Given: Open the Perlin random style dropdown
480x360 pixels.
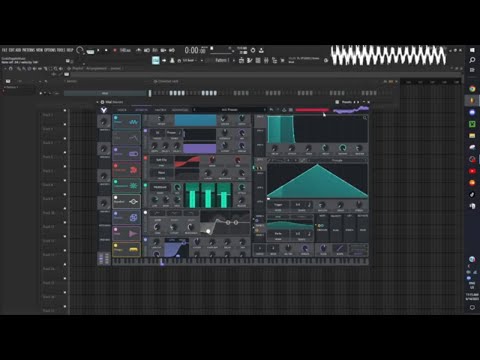Looking at the screenshot, I should (x=278, y=234).
